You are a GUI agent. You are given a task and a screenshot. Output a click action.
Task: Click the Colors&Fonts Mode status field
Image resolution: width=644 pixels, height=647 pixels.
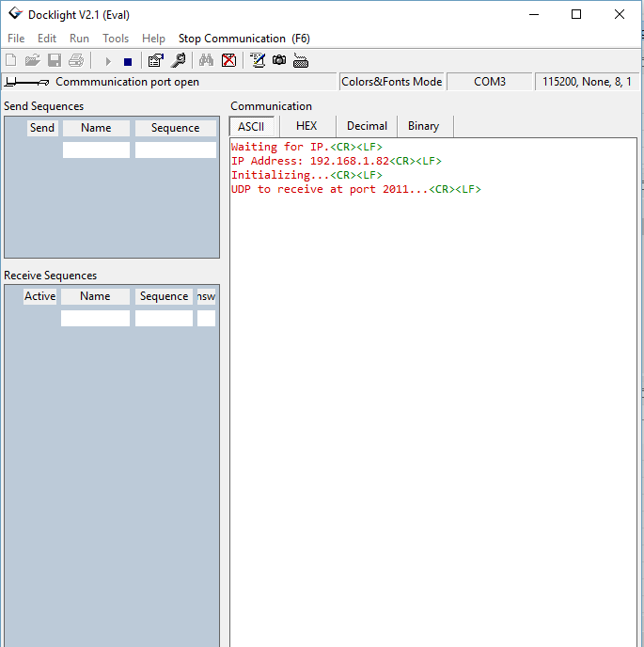click(x=392, y=82)
